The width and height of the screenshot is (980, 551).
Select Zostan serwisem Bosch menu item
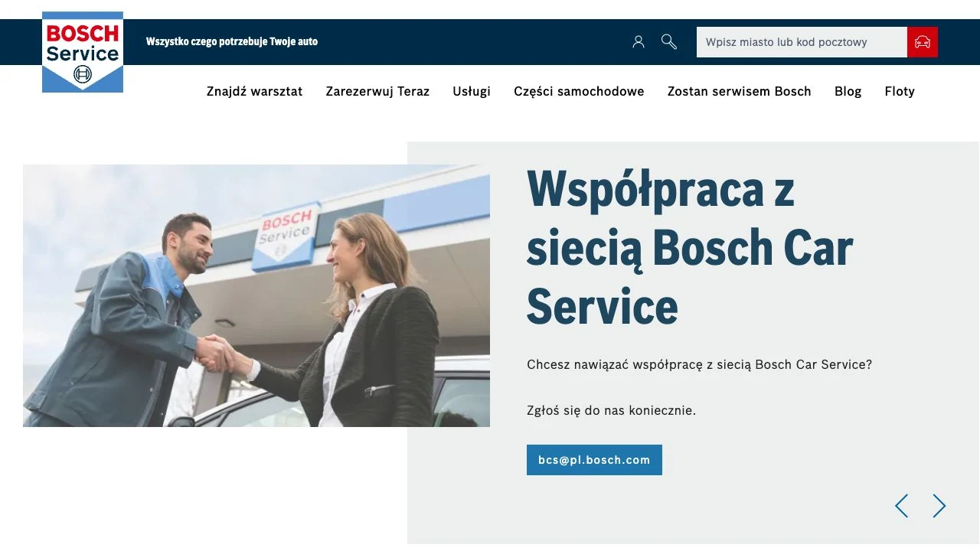coord(740,91)
